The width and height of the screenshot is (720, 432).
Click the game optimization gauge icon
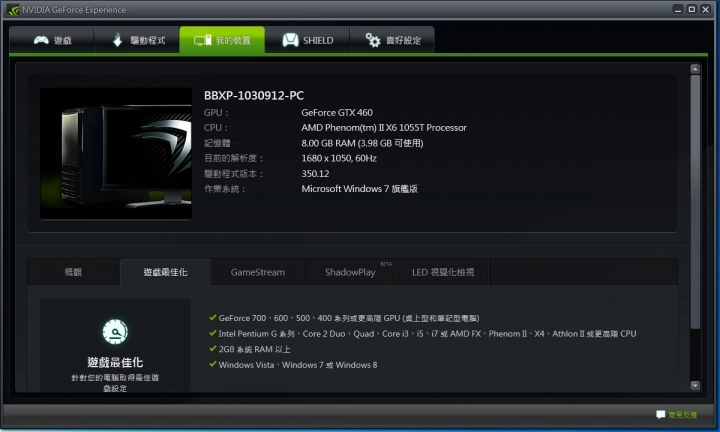(x=115, y=331)
